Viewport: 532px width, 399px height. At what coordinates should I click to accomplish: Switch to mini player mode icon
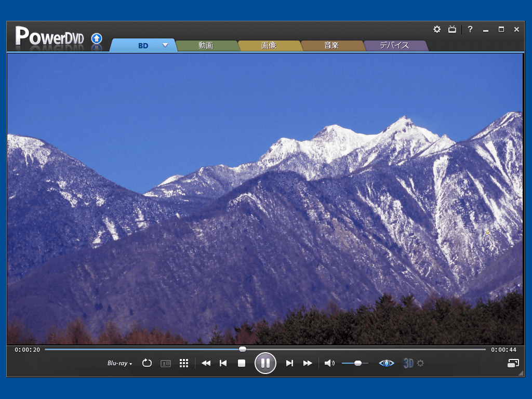513,363
